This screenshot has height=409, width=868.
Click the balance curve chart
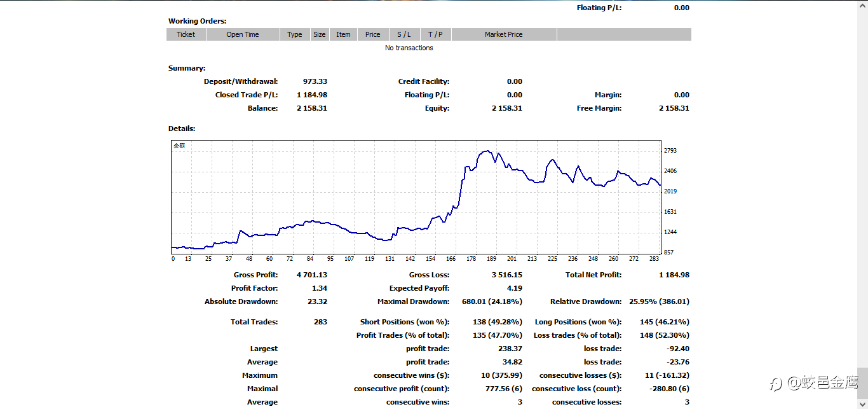coord(416,197)
